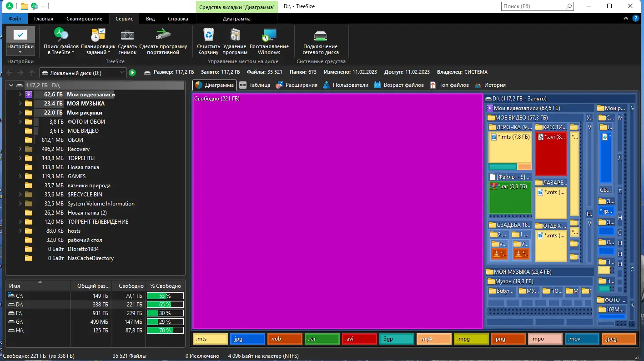Click the Мои видеозаписи video folder icon

[x=29, y=95]
